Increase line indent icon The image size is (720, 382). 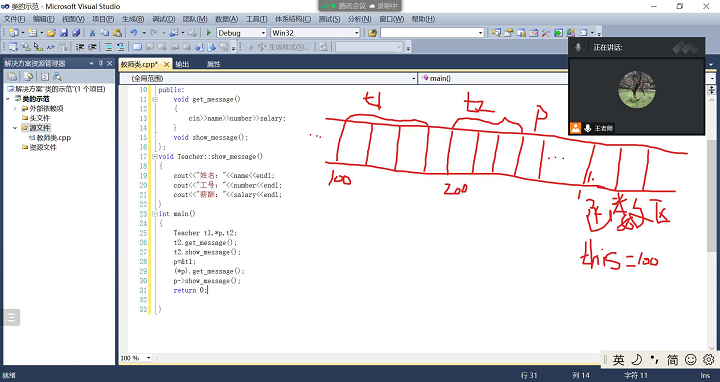click(92, 47)
